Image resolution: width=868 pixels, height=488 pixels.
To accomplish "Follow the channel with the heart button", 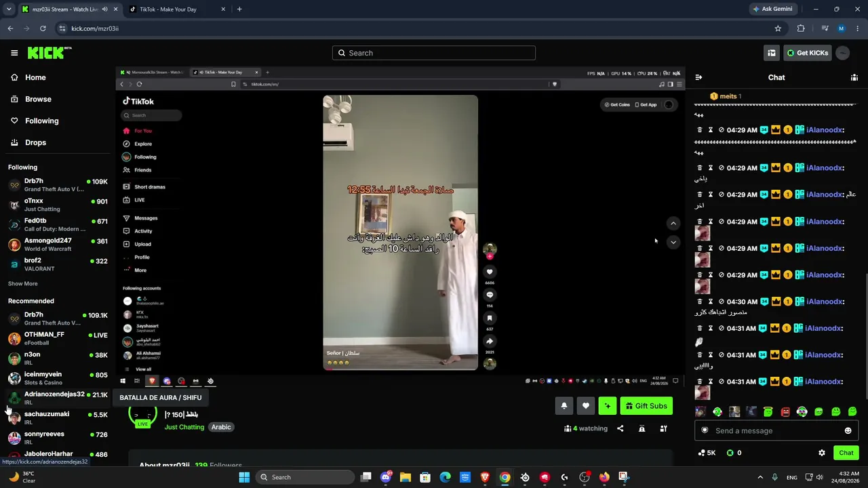I will pos(586,406).
